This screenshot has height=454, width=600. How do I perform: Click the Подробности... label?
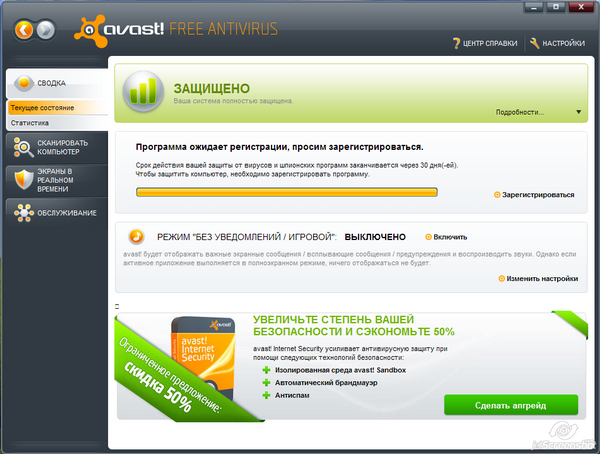[x=520, y=112]
